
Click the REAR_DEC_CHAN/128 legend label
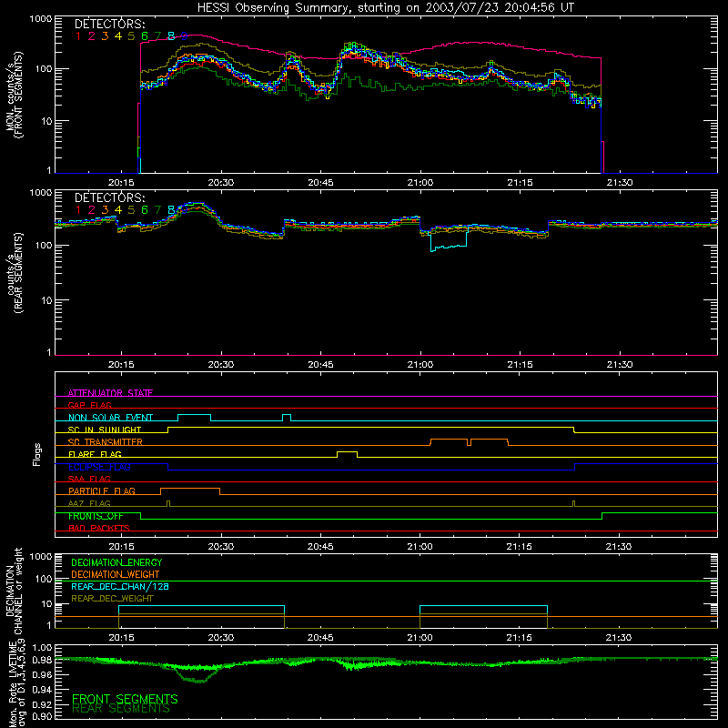click(x=120, y=586)
